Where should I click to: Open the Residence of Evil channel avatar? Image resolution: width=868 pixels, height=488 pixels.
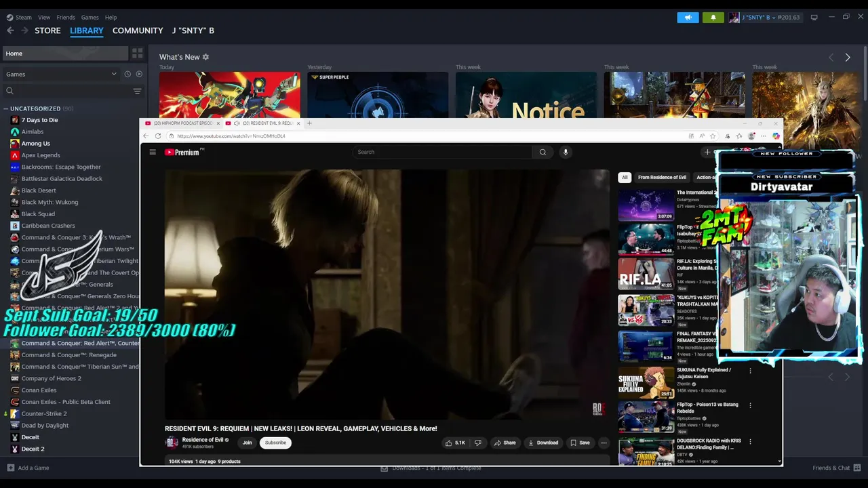(172, 443)
